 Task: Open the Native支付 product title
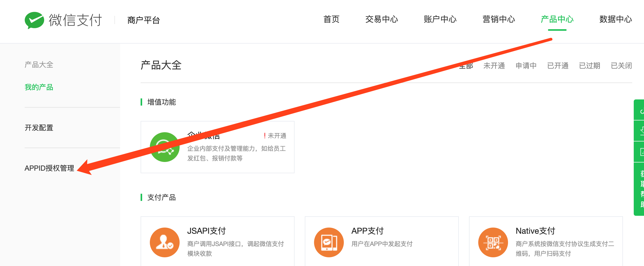[x=535, y=231]
